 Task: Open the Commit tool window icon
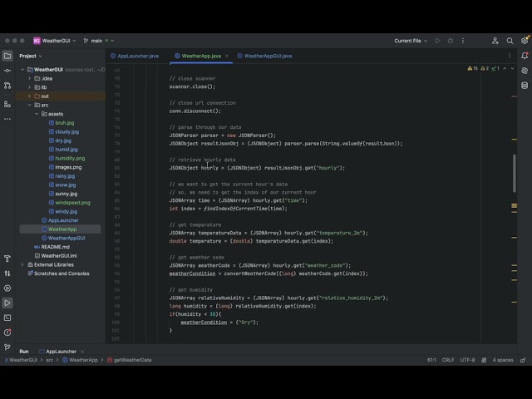click(7, 71)
